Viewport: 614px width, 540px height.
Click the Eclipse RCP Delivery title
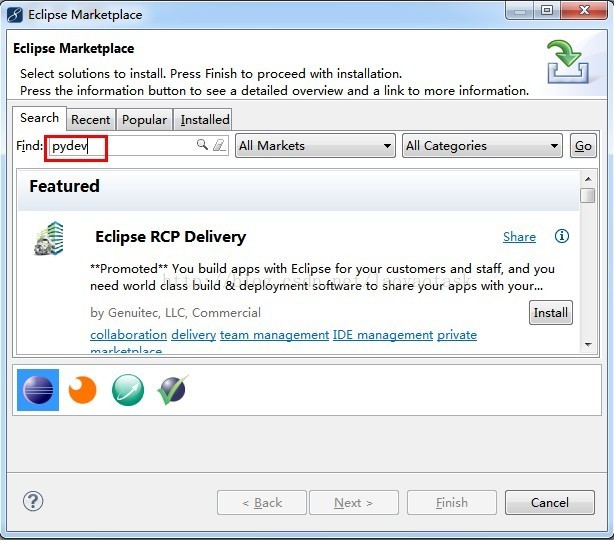(x=171, y=237)
